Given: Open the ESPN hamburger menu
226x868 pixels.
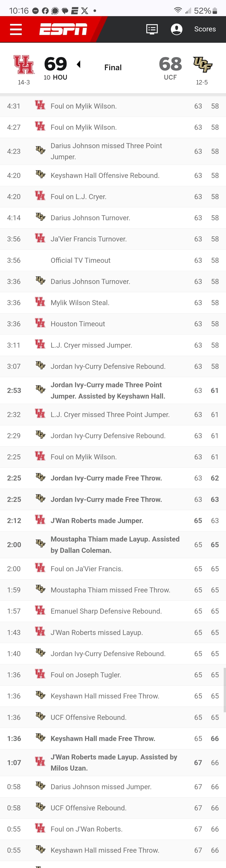Looking at the screenshot, I should [16, 29].
